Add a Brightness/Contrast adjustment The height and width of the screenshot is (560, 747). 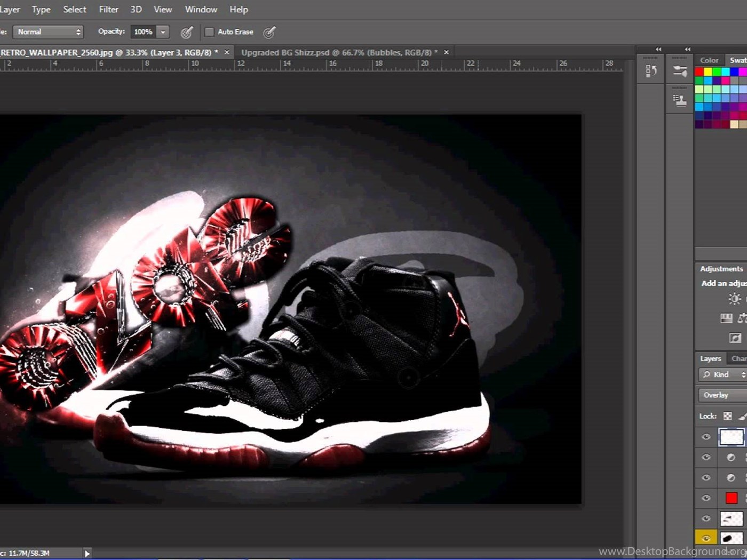pos(735,299)
